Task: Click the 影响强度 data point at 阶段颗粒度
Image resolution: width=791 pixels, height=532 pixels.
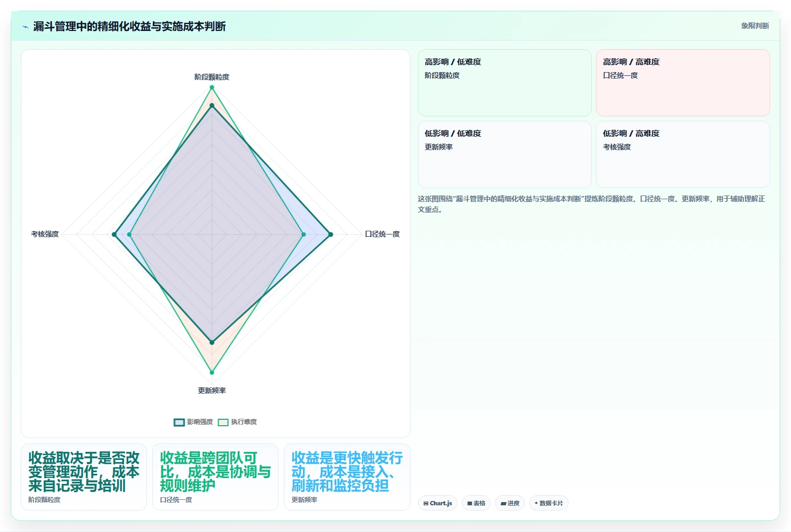Action: pyautogui.click(x=212, y=106)
